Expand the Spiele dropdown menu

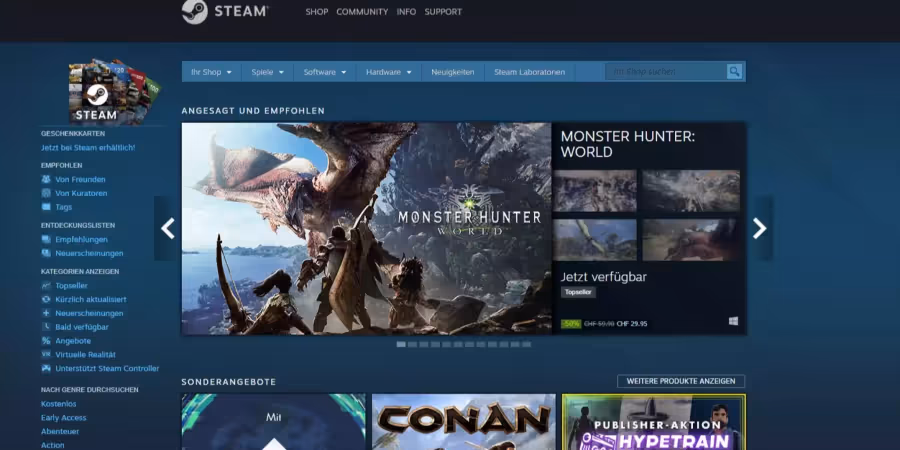tap(267, 72)
